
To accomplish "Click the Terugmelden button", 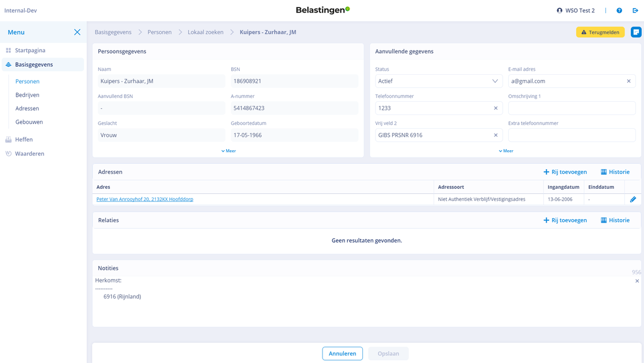I will tap(600, 32).
